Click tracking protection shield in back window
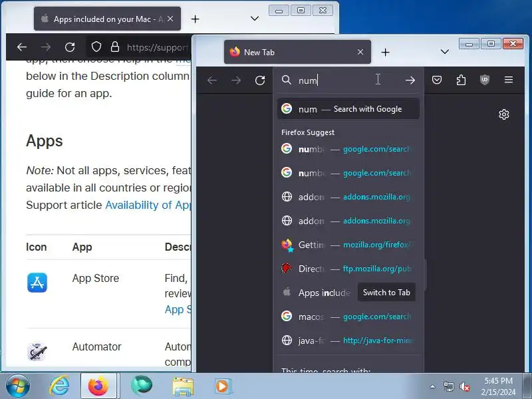This screenshot has width=532, height=399. coord(96,47)
